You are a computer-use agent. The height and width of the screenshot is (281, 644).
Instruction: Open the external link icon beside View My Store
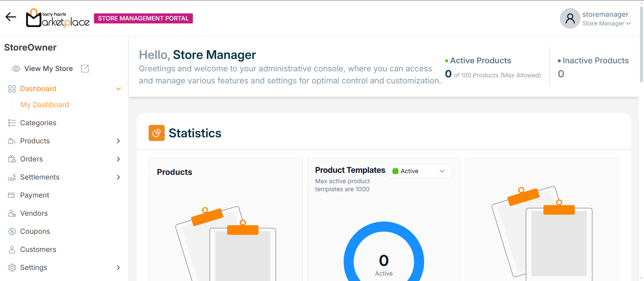click(85, 69)
